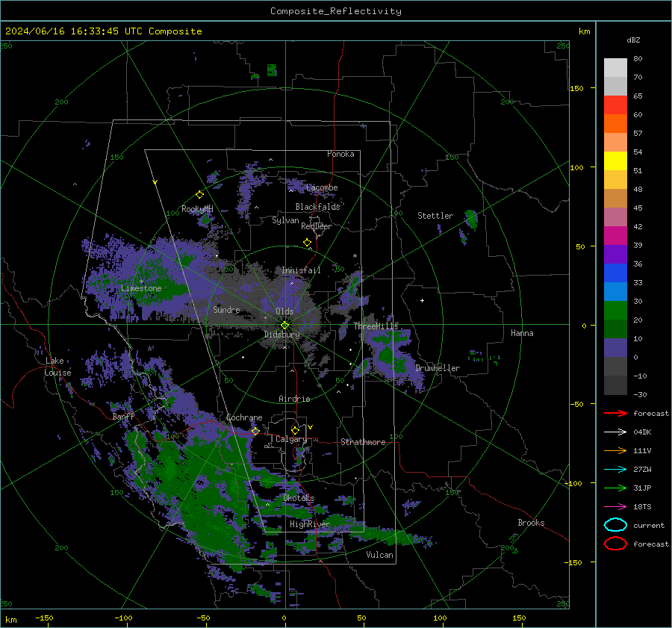The width and height of the screenshot is (672, 628).
Task: Click the Limestone label on map
Action: pyautogui.click(x=141, y=288)
